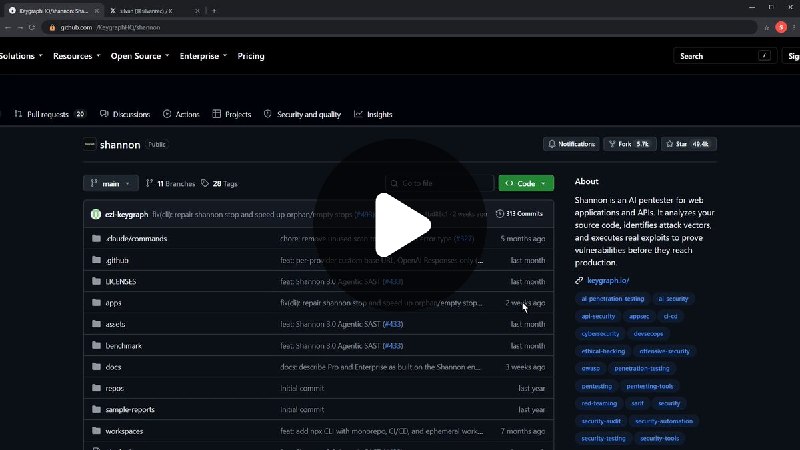
Task: Select the api-security topic tag
Action: 598,316
